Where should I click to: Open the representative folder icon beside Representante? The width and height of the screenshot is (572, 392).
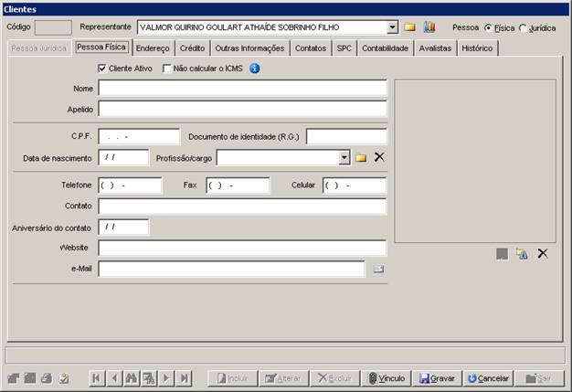pyautogui.click(x=409, y=27)
